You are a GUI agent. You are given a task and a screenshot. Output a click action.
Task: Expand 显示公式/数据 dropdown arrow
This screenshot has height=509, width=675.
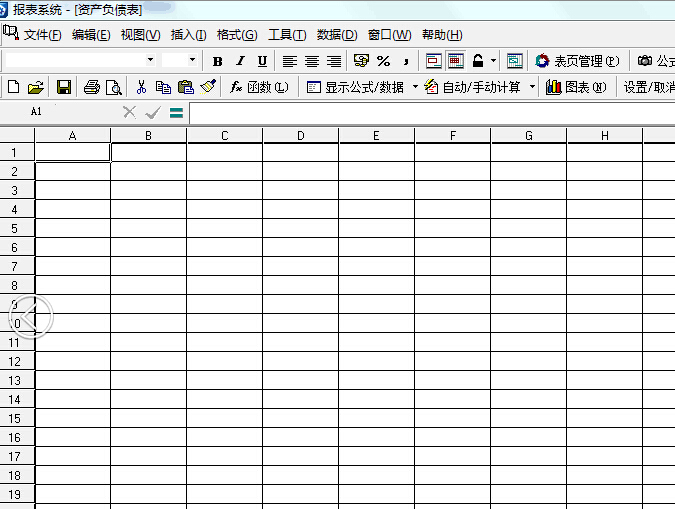pyautogui.click(x=415, y=87)
